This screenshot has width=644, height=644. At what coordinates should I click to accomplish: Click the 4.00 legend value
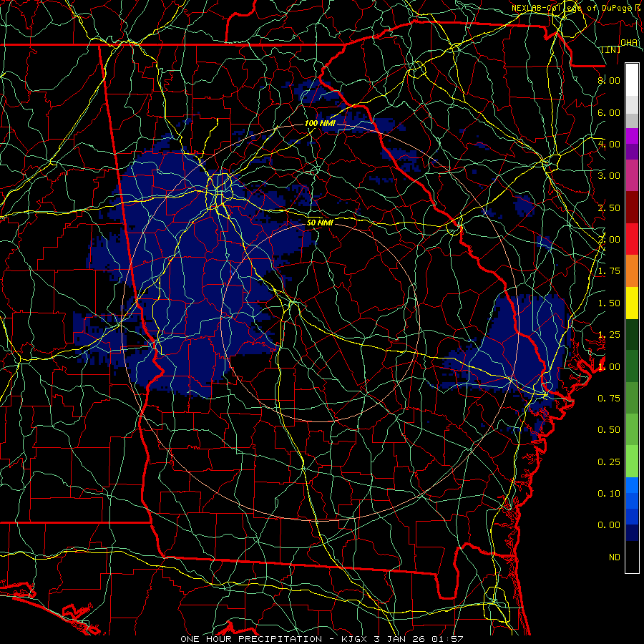pos(609,144)
